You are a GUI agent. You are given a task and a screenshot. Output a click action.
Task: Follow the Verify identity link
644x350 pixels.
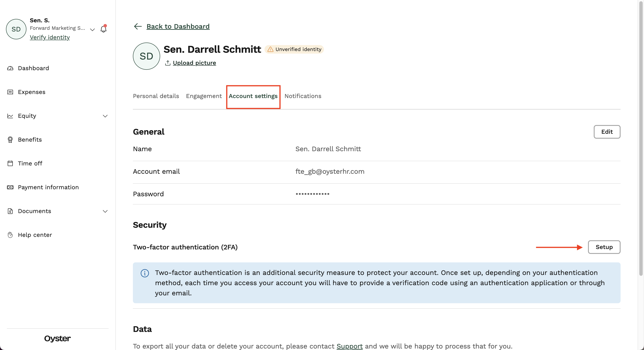[50, 37]
